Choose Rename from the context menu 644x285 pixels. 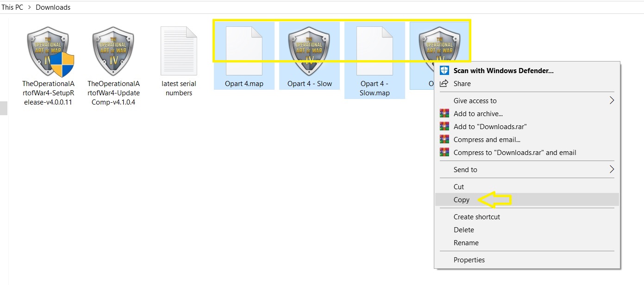pyautogui.click(x=527, y=242)
